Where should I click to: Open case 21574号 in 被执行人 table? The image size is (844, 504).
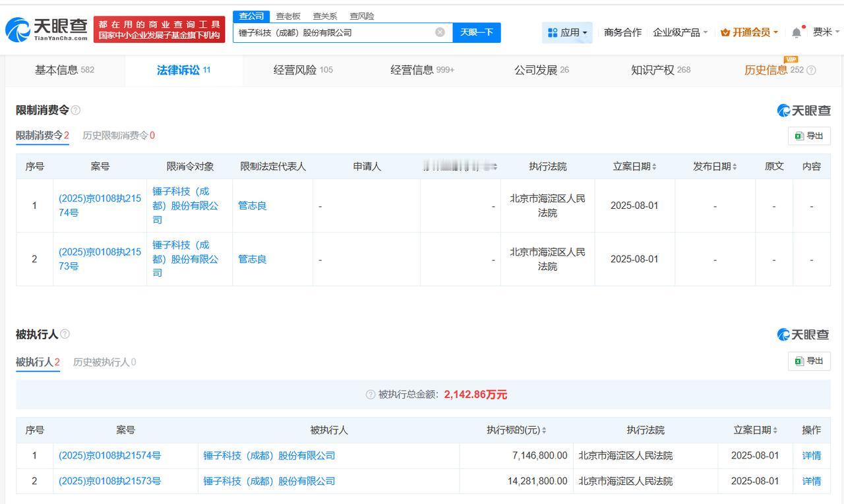109,455
